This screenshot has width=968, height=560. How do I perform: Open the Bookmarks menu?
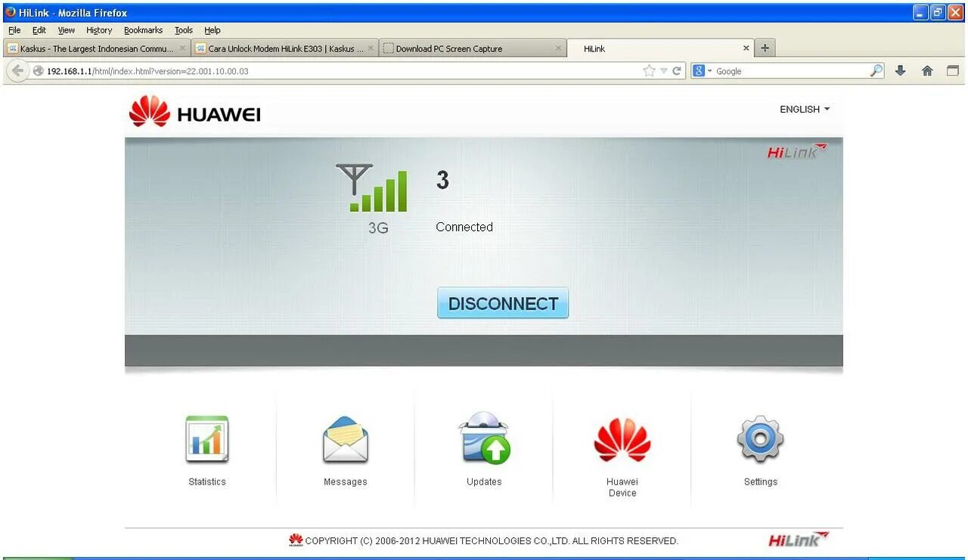click(x=144, y=30)
